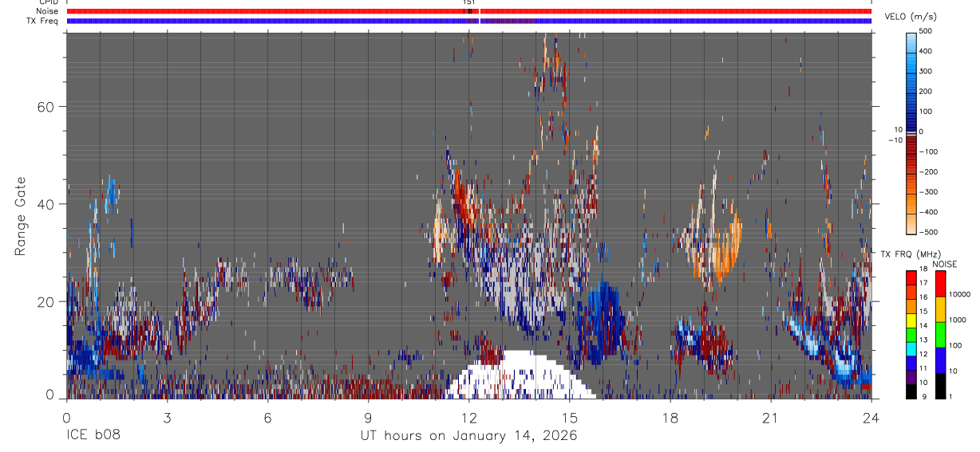Click the 500 label on velocity scale
The width and height of the screenshot is (980, 452).
pos(927,31)
